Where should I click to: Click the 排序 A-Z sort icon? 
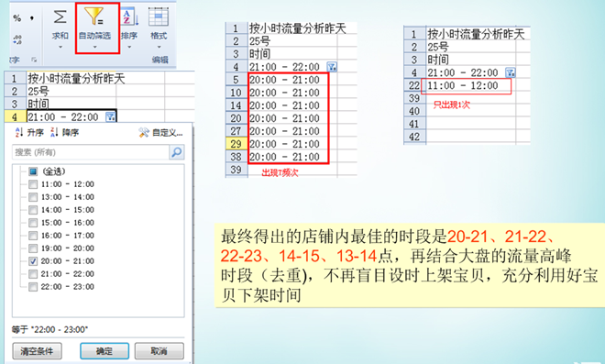129,17
